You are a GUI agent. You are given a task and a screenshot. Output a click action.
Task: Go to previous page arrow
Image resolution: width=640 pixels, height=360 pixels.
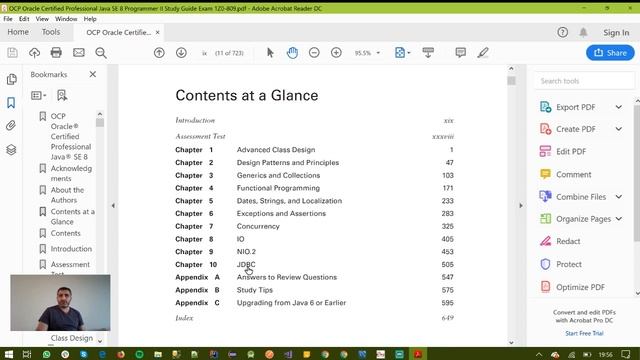click(x=159, y=53)
